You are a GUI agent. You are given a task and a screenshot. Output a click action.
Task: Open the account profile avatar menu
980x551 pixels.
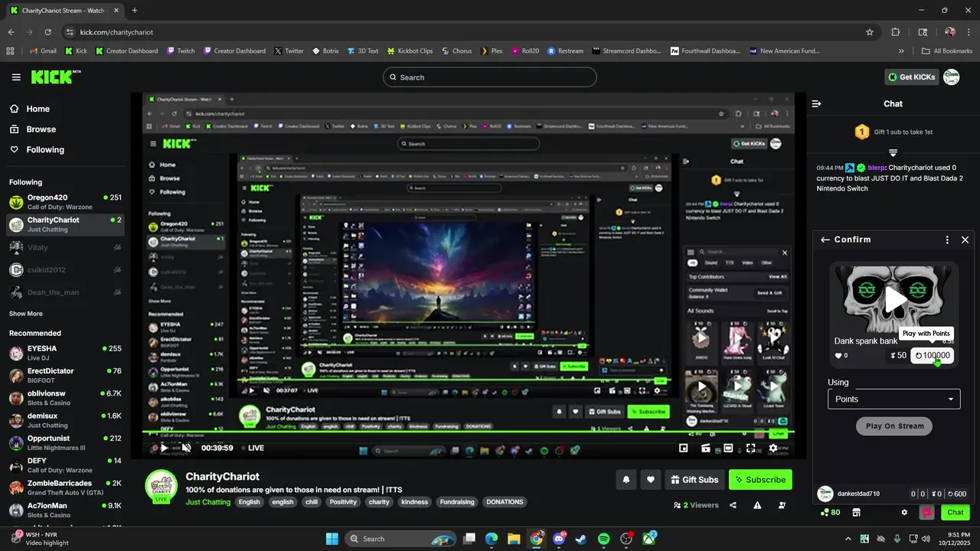pyautogui.click(x=951, y=77)
